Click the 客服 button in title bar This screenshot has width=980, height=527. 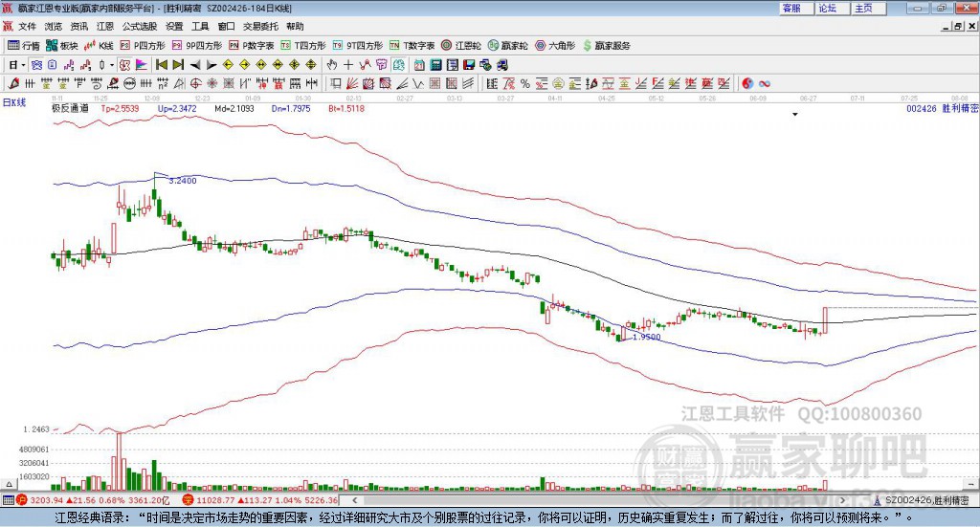click(x=797, y=8)
